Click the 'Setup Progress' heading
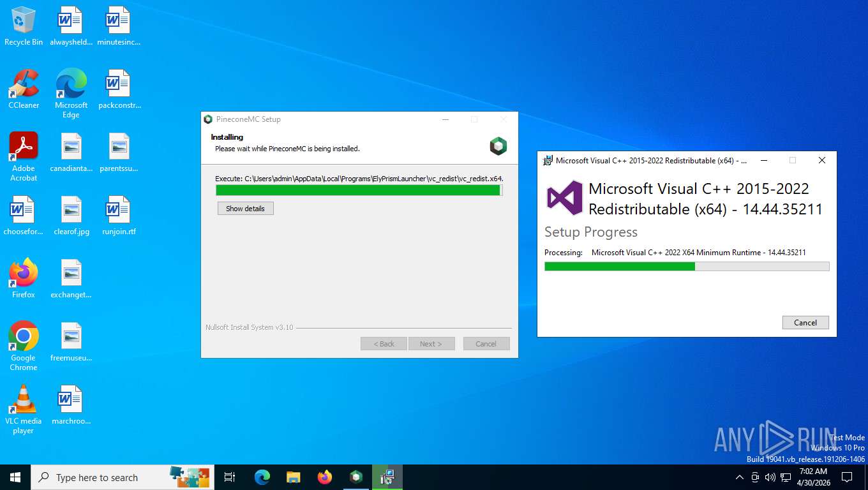Viewport: 868px width, 490px height. point(591,232)
